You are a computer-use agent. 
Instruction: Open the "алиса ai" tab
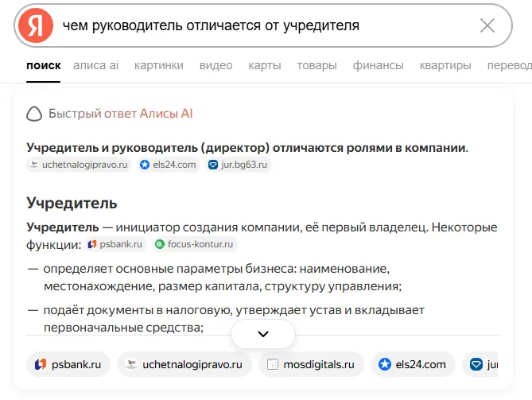point(95,65)
